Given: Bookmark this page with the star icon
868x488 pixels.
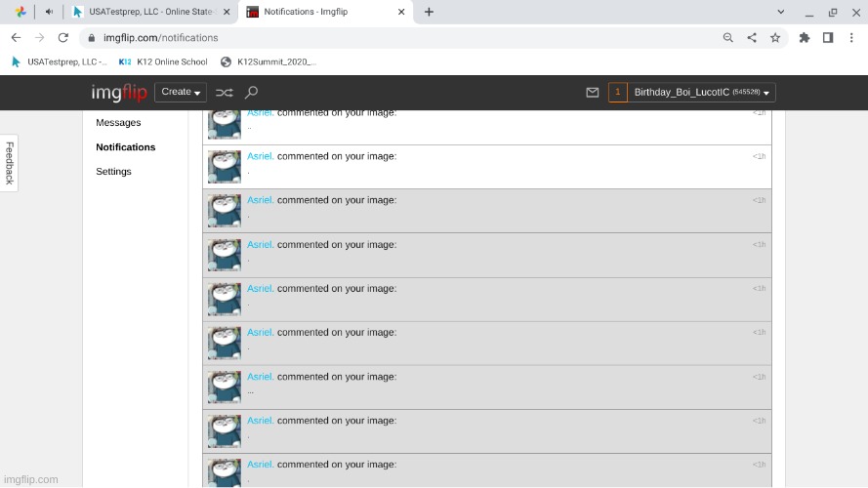Looking at the screenshot, I should click(775, 38).
